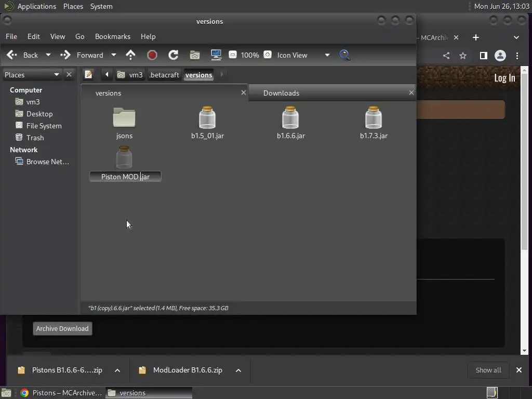Go forward with the Forward arrow
This screenshot has width=532, height=399.
[x=82, y=55]
